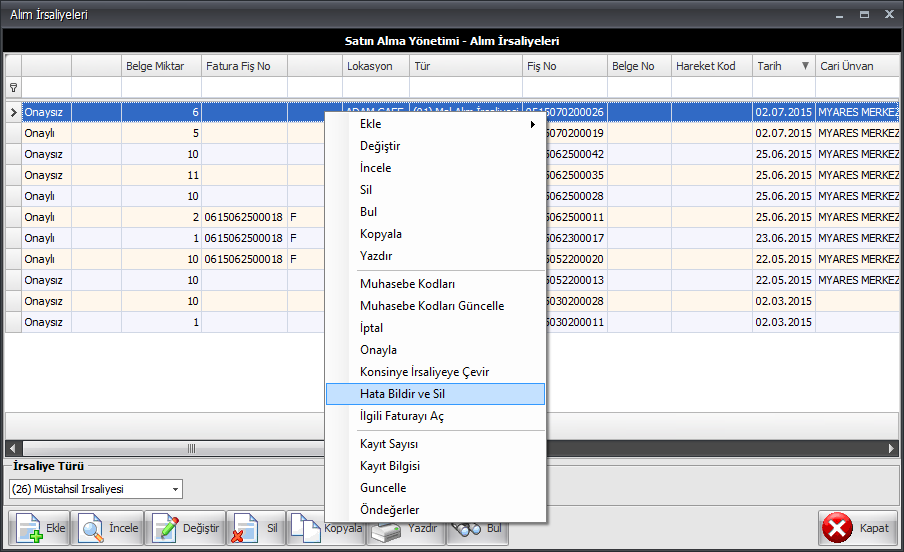Click the filter funnel icon in grid
Screen dimensions: 904x552
tap(13, 88)
